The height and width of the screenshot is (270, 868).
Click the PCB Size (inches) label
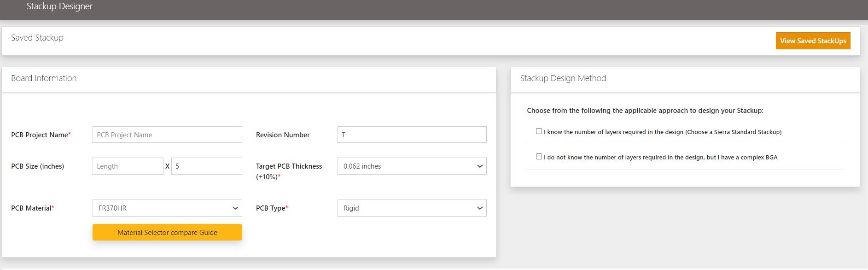[37, 166]
